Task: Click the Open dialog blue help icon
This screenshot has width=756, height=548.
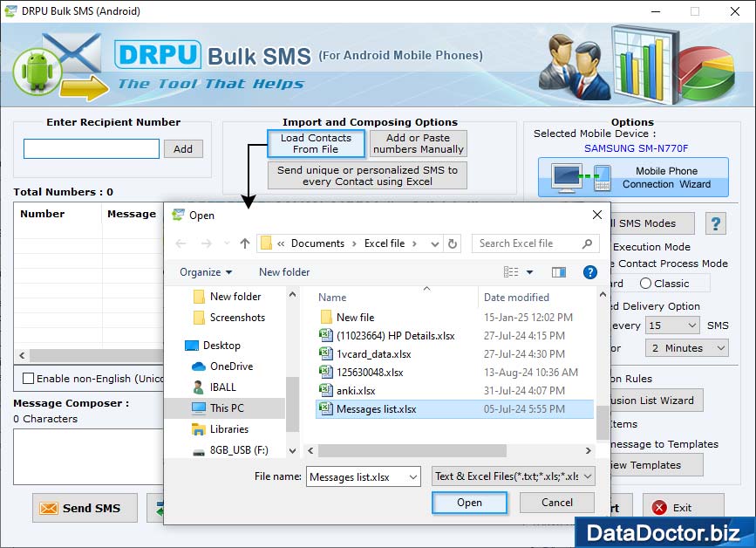Action: click(590, 272)
